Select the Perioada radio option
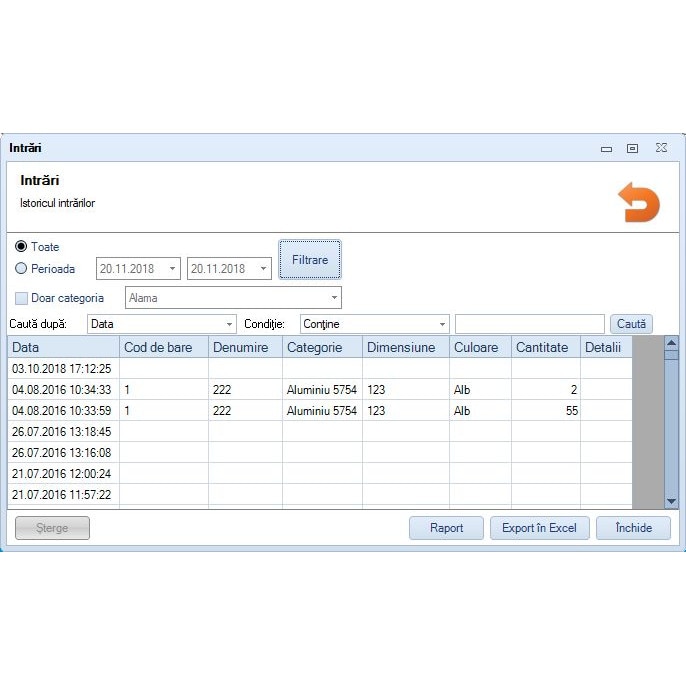686x686 pixels. [x=21, y=269]
